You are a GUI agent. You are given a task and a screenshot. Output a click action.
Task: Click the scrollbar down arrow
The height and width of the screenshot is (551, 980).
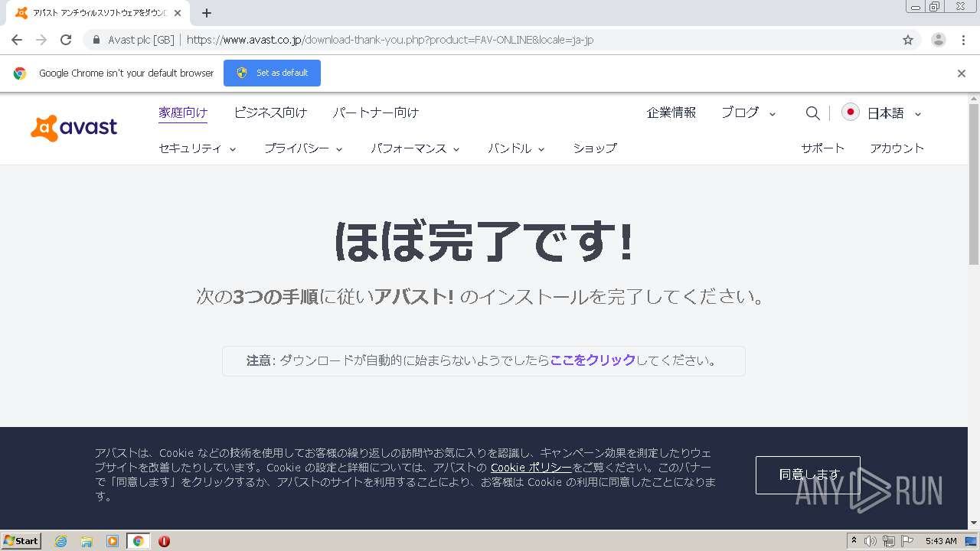pyautogui.click(x=974, y=523)
